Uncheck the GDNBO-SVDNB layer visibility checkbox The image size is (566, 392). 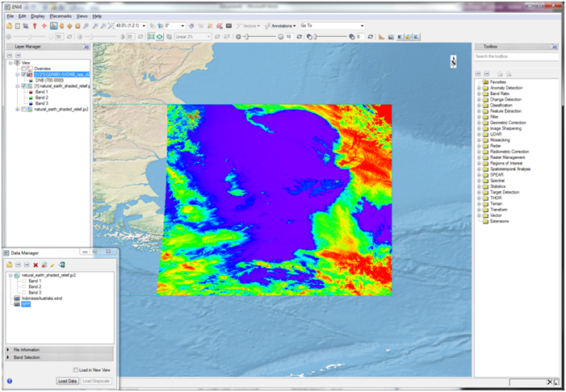pos(25,74)
